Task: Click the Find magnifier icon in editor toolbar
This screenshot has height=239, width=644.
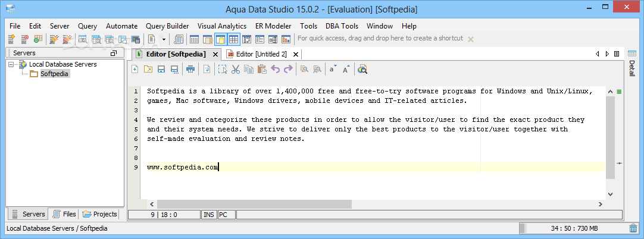Action: tap(304, 70)
